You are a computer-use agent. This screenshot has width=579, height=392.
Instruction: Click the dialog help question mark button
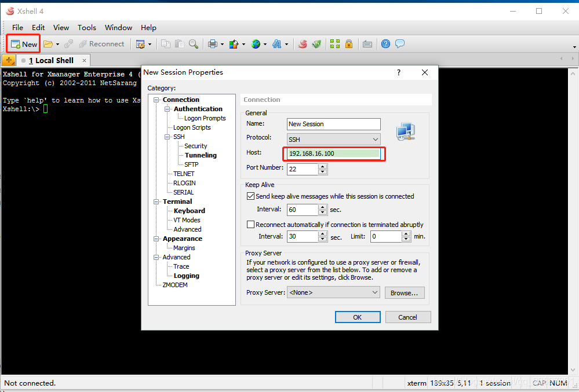[398, 72]
